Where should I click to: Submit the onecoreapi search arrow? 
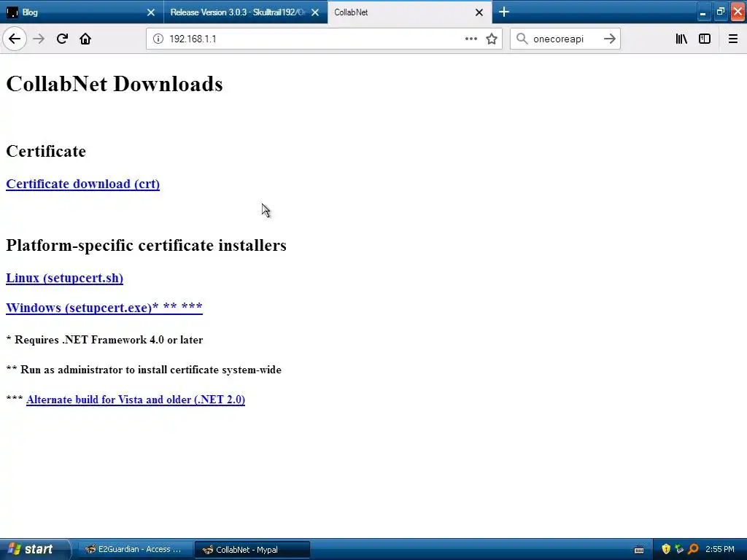pyautogui.click(x=609, y=39)
